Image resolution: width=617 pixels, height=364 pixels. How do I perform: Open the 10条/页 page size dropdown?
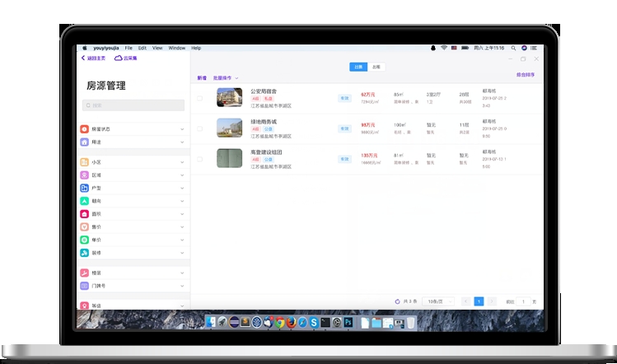click(437, 301)
